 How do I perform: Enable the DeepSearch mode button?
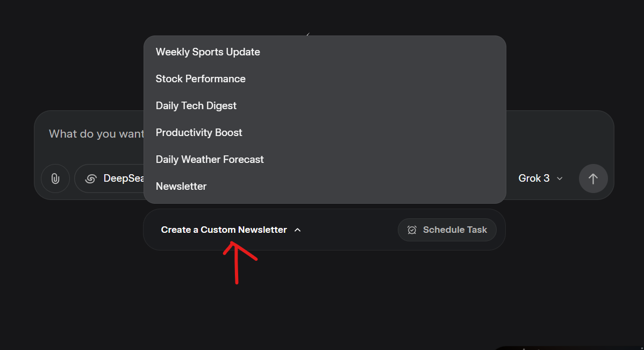pyautogui.click(x=109, y=178)
